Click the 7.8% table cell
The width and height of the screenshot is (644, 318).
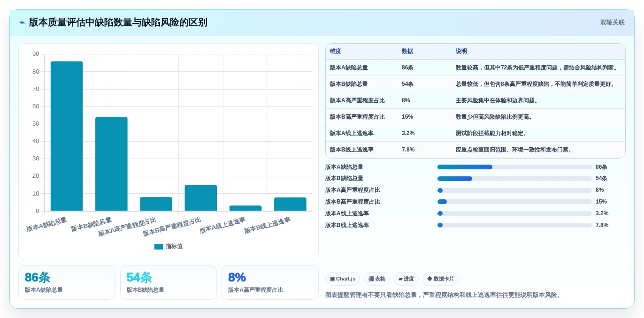coord(408,150)
